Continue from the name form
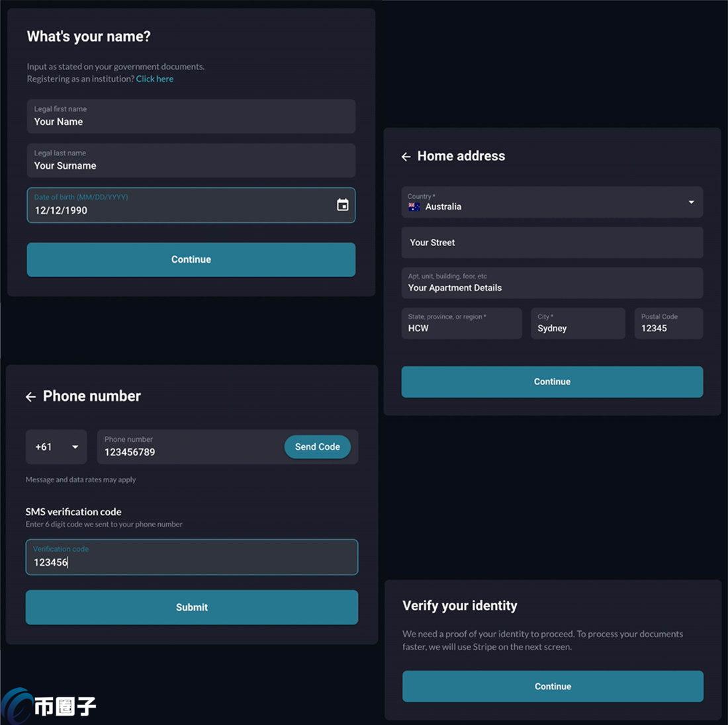728x725 pixels. click(191, 259)
